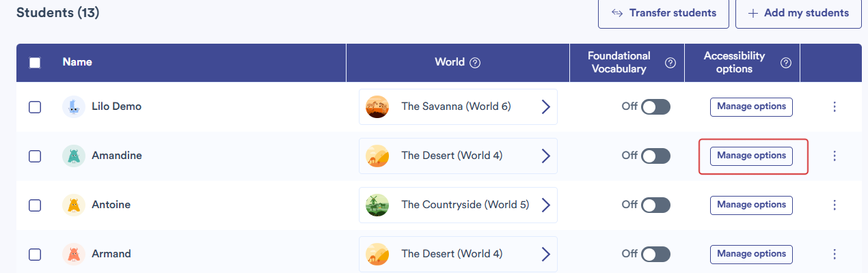Click the Name column header
This screenshot has width=868, height=273.
pyautogui.click(x=77, y=62)
